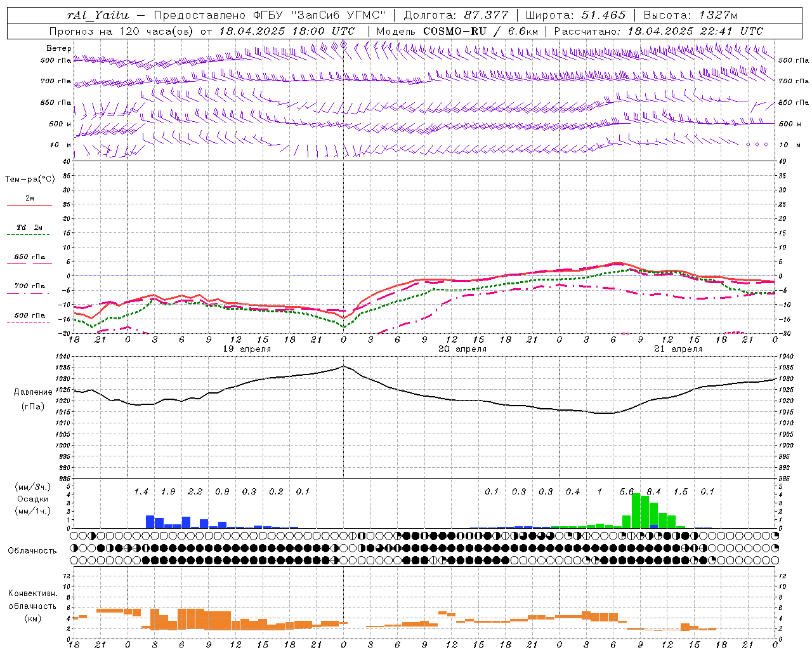
Task: Click the Облачность cloud cover label
Action: tap(32, 551)
